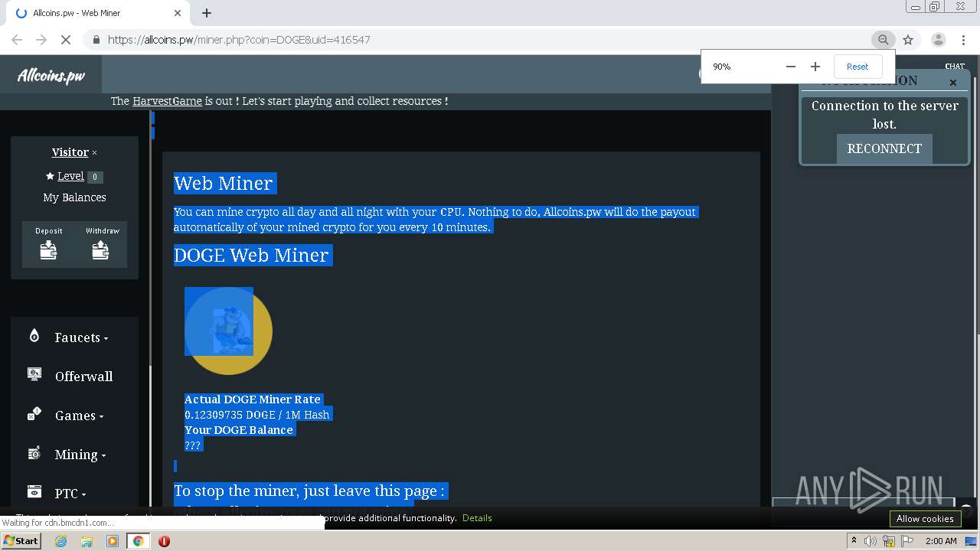Viewport: 980px width, 551px height.
Task: Click the zoom magnifier icon in address bar
Action: [x=884, y=40]
